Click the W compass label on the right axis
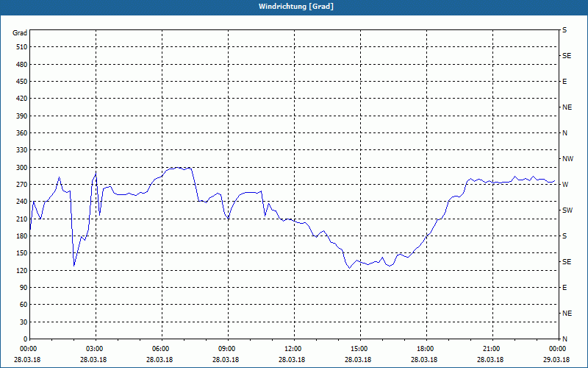Viewport: 588px width, 368px height. click(x=565, y=185)
